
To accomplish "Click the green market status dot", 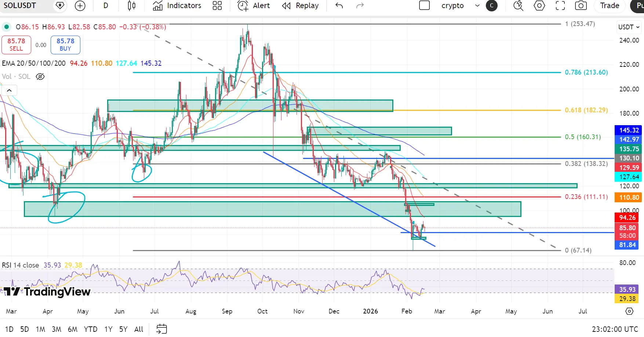I will click(7, 27).
